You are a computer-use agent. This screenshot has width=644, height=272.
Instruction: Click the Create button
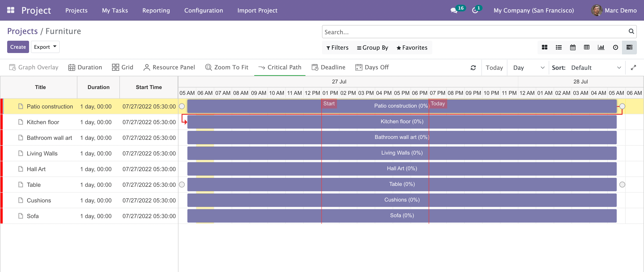click(18, 47)
